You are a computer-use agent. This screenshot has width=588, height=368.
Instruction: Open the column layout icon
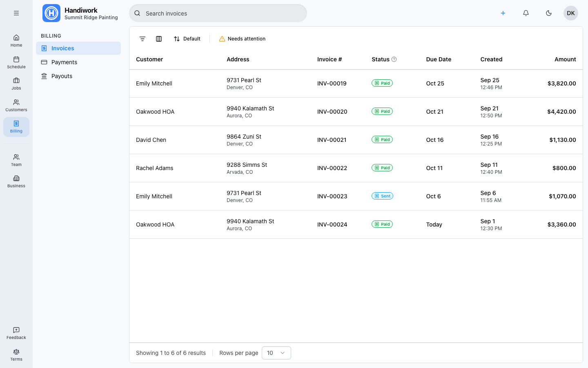coord(159,39)
